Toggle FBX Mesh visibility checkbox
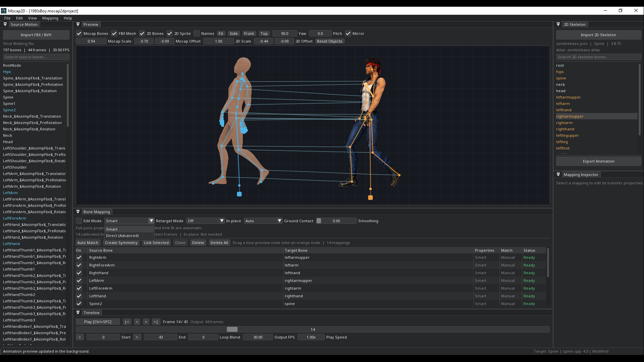The image size is (644, 362). point(114,34)
